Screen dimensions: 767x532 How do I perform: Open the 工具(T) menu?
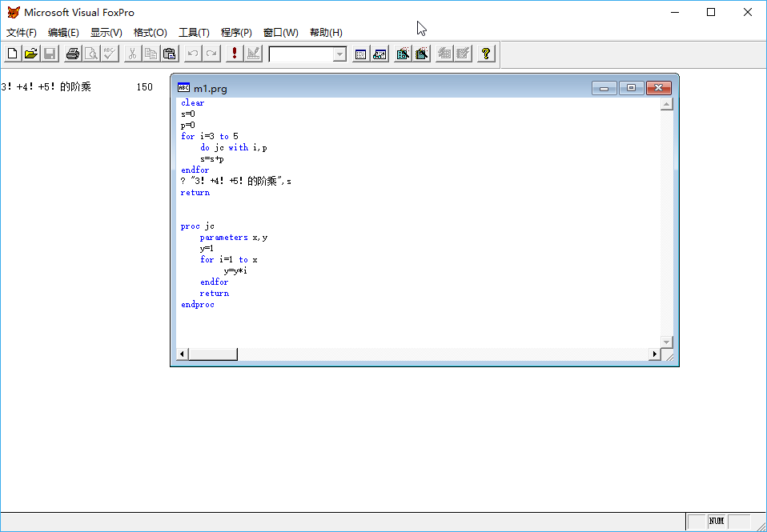click(194, 33)
